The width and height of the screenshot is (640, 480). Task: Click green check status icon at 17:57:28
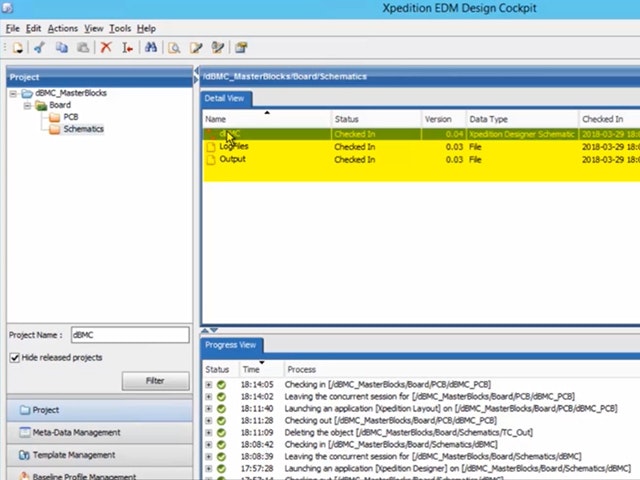point(221,469)
